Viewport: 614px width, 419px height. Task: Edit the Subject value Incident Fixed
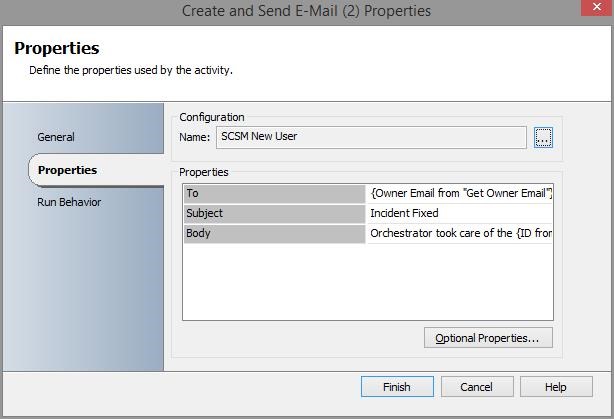[x=460, y=213]
